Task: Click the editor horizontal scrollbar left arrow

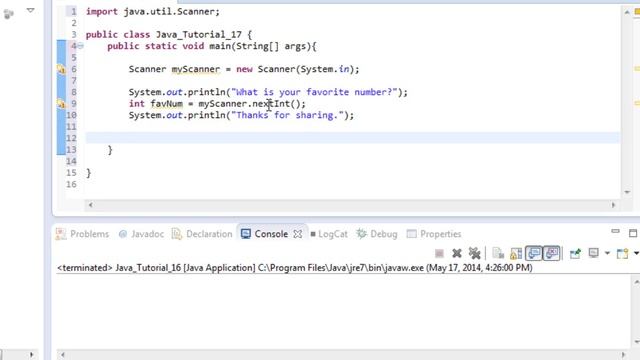Action: 91,205
